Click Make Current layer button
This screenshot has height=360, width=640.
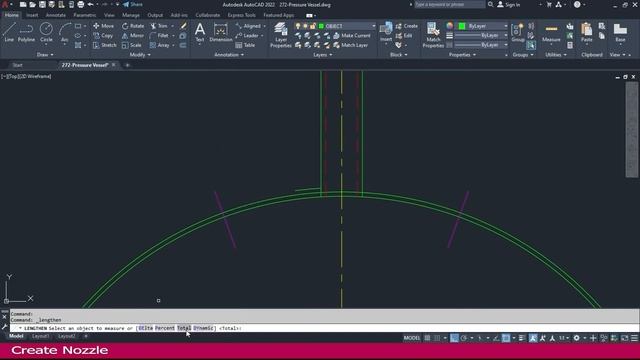[352, 36]
